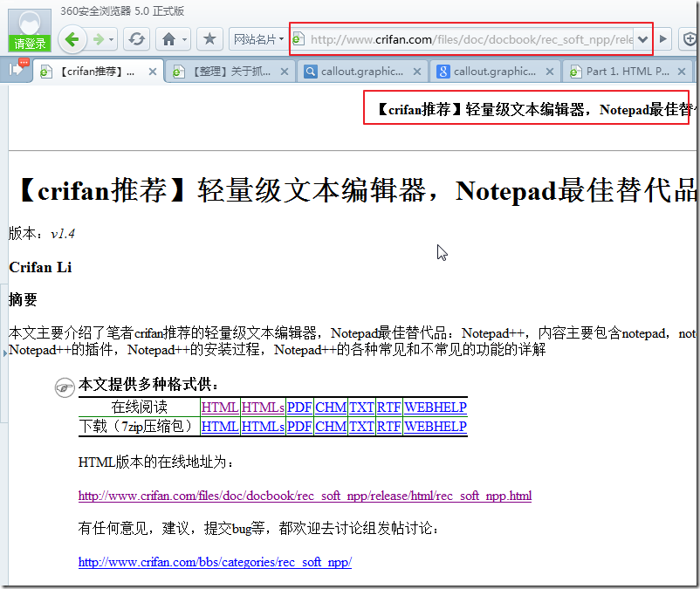700x589 pixels.
Task: Open the 网站名片 dropdown
Action: click(x=258, y=40)
